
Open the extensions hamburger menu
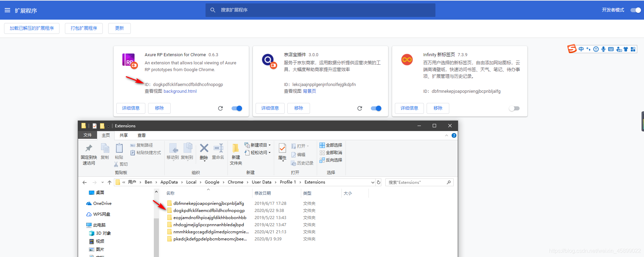pyautogui.click(x=7, y=10)
